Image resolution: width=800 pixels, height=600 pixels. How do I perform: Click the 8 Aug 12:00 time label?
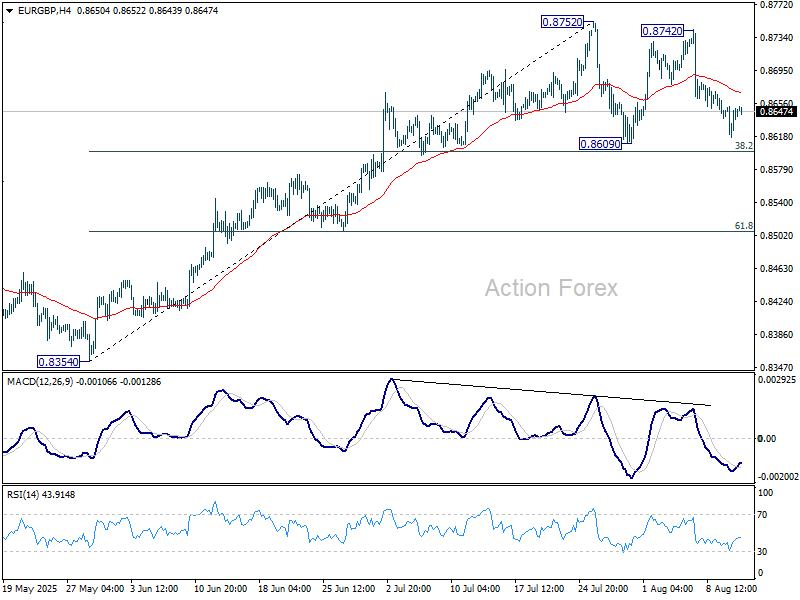pyautogui.click(x=731, y=588)
